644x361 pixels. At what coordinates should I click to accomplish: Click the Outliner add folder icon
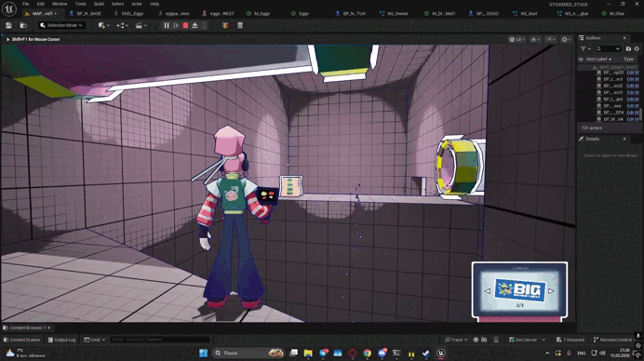coord(628,49)
